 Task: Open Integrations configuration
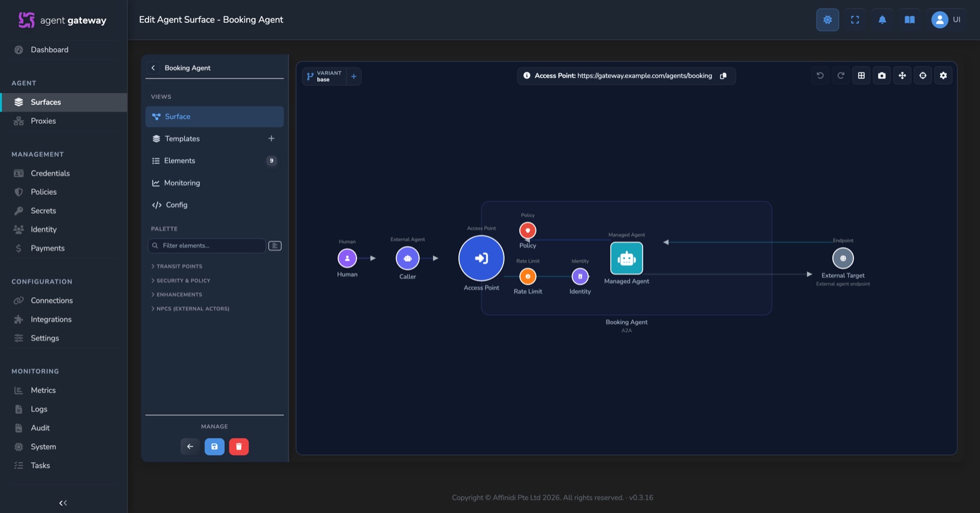[x=51, y=319]
